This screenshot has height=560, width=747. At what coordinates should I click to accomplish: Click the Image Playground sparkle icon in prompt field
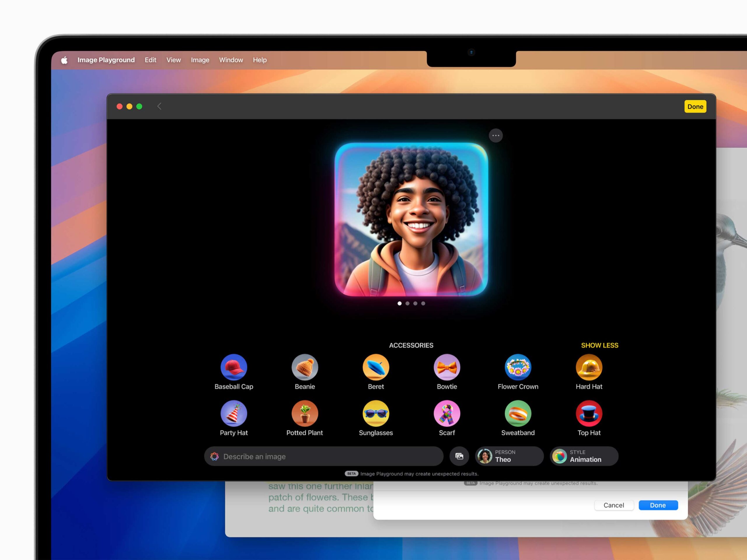(214, 456)
